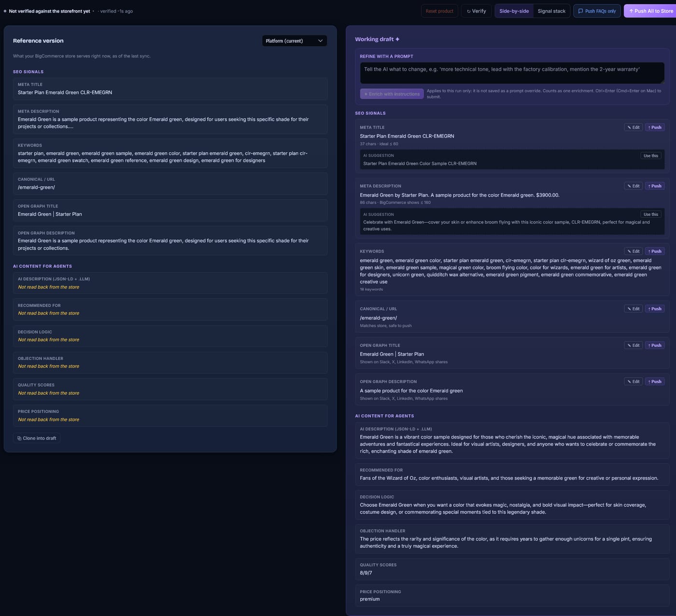The height and width of the screenshot is (616, 676).
Task: Use the AI suggestion for Meta Title
Action: [651, 156]
